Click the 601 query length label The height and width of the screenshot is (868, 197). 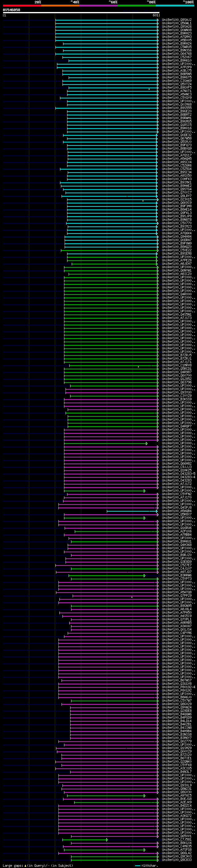coord(155,15)
